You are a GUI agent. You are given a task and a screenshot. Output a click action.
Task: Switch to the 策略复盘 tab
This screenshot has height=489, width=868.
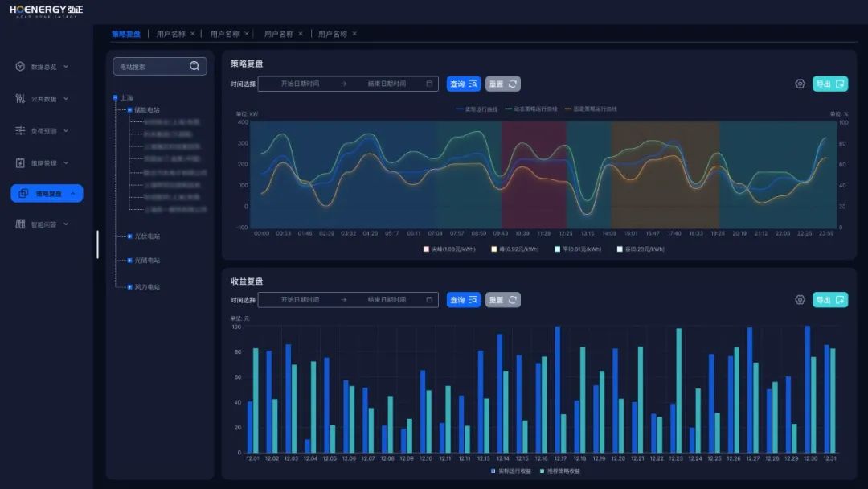click(x=125, y=34)
